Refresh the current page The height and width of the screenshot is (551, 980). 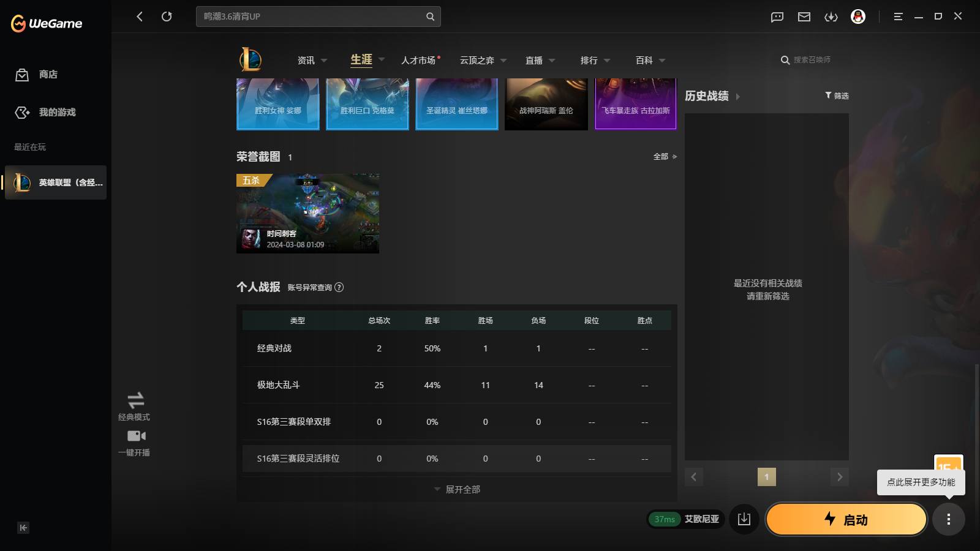click(x=167, y=17)
